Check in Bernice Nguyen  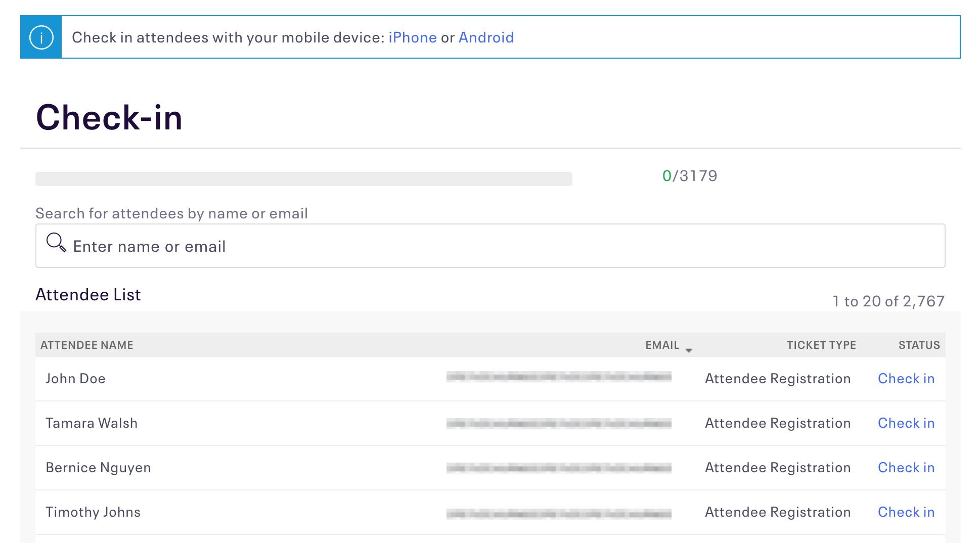(906, 468)
